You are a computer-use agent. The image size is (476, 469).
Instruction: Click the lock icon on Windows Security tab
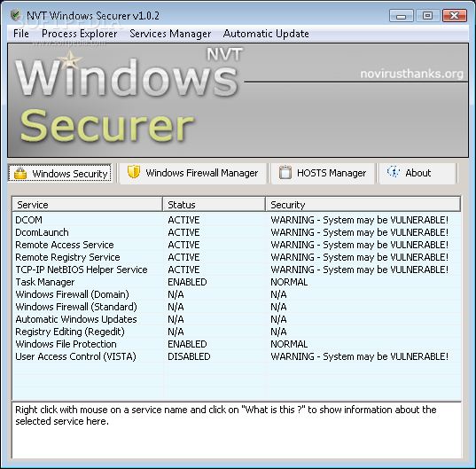tap(20, 174)
